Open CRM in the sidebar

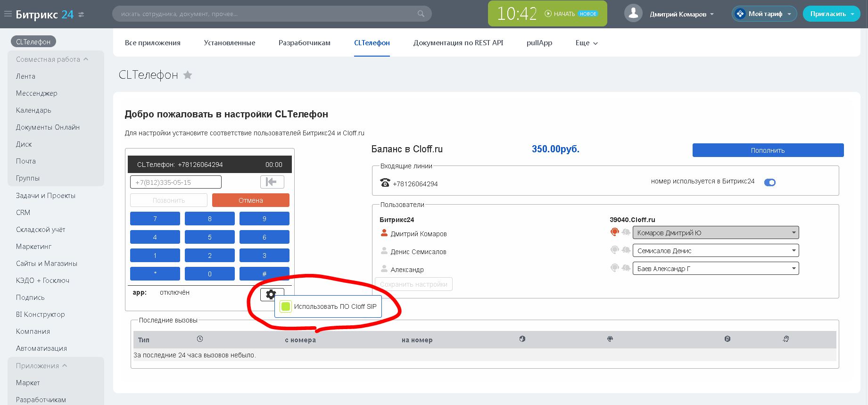(23, 213)
